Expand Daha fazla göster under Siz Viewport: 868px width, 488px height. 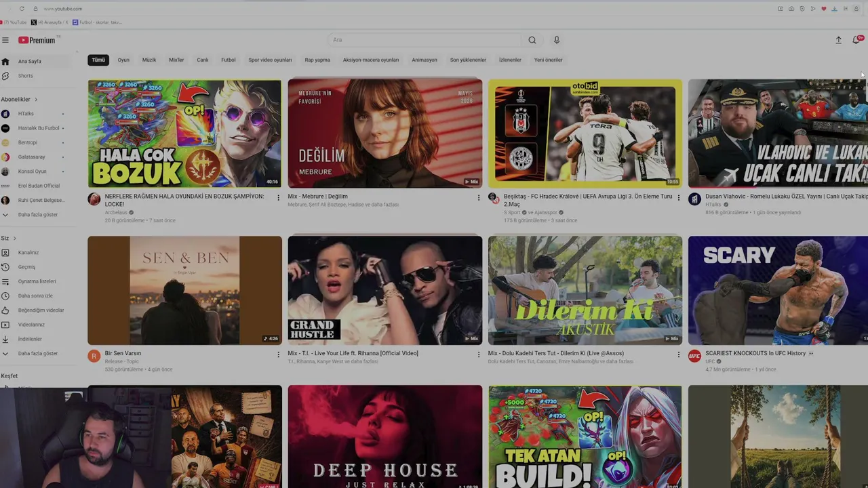pos(35,354)
